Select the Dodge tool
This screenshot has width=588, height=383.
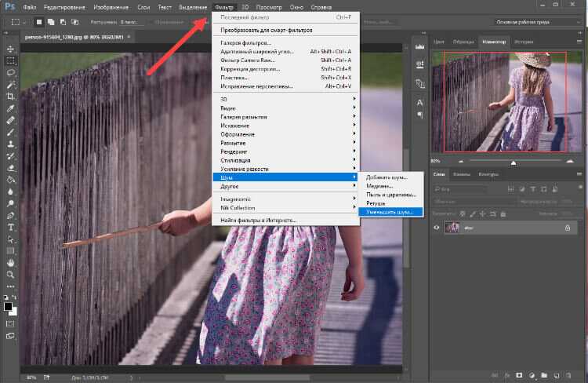(10, 203)
